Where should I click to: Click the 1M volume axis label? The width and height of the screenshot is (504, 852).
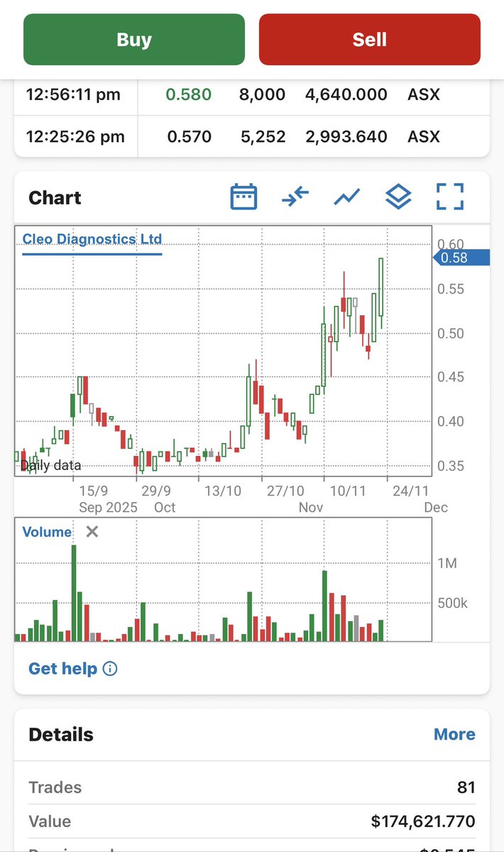447,563
